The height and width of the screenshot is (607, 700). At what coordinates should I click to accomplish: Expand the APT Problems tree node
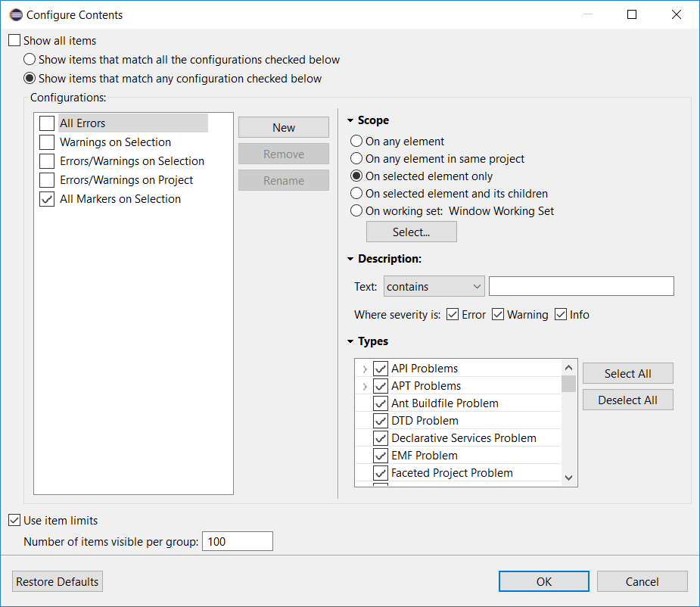(x=365, y=387)
